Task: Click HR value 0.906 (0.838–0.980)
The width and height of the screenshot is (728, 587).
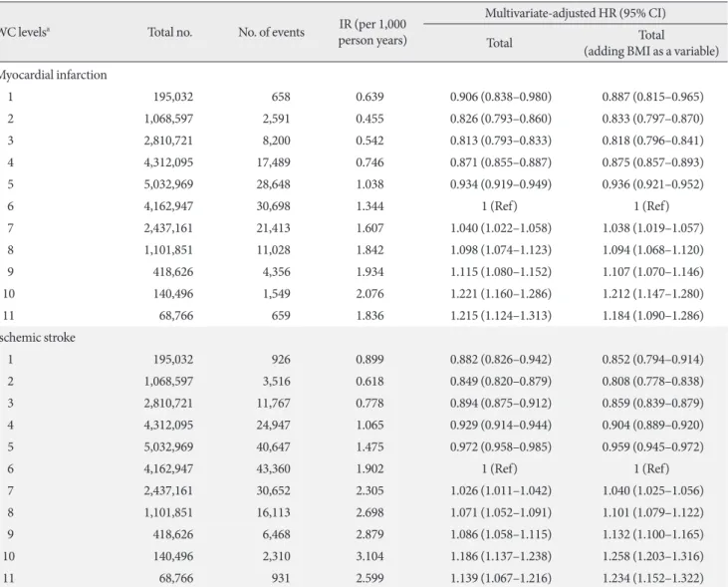Action: coord(501,97)
